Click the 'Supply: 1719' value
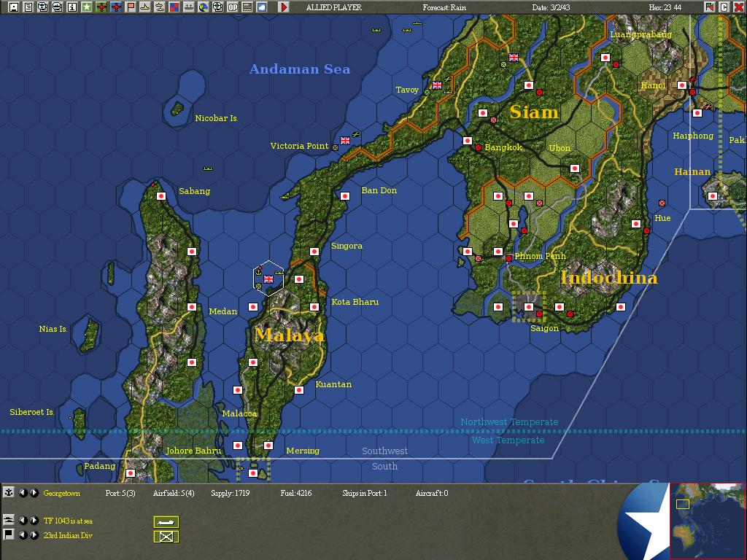 click(230, 493)
